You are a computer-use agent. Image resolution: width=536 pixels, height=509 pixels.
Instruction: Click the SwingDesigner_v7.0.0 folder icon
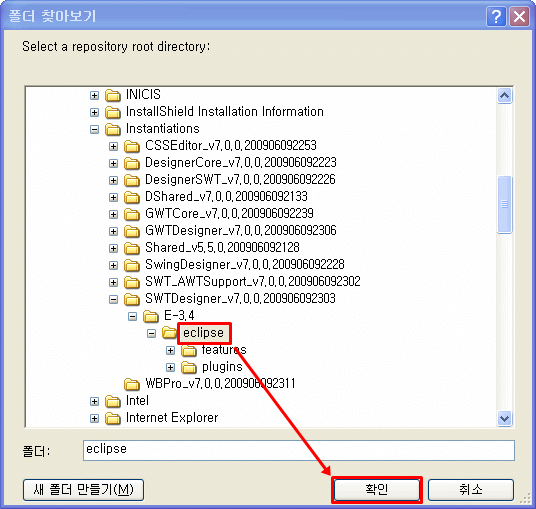pyautogui.click(x=132, y=265)
